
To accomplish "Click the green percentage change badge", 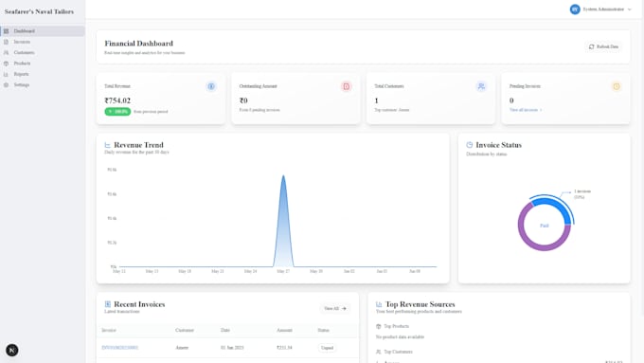I will point(117,112).
